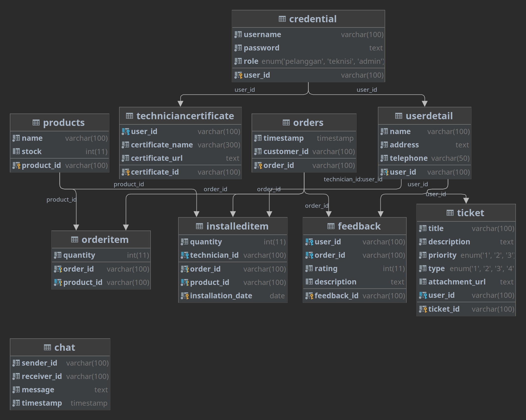Click the products table header icon
Screen dimensions: 526x420
(36, 123)
